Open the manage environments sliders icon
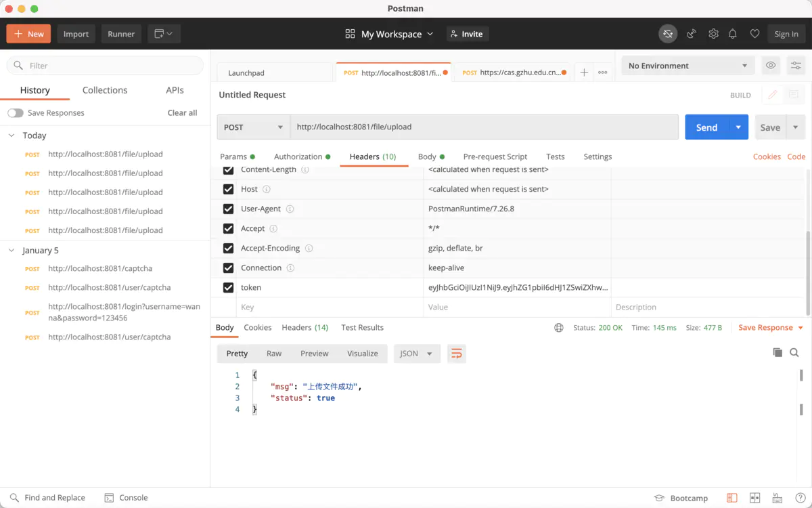This screenshot has width=812, height=508. [796, 66]
